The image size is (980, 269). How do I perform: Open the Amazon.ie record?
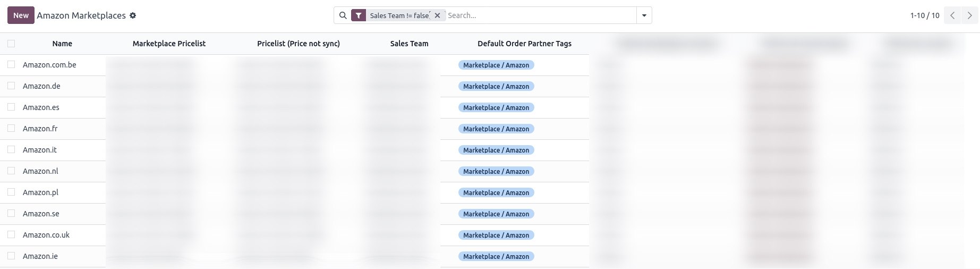tap(40, 256)
